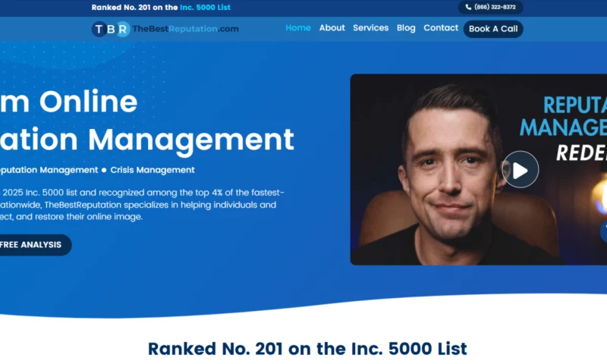Click the hero paragraph mentioning TheBestReputation
This screenshot has width=607, height=364.
click(x=140, y=205)
